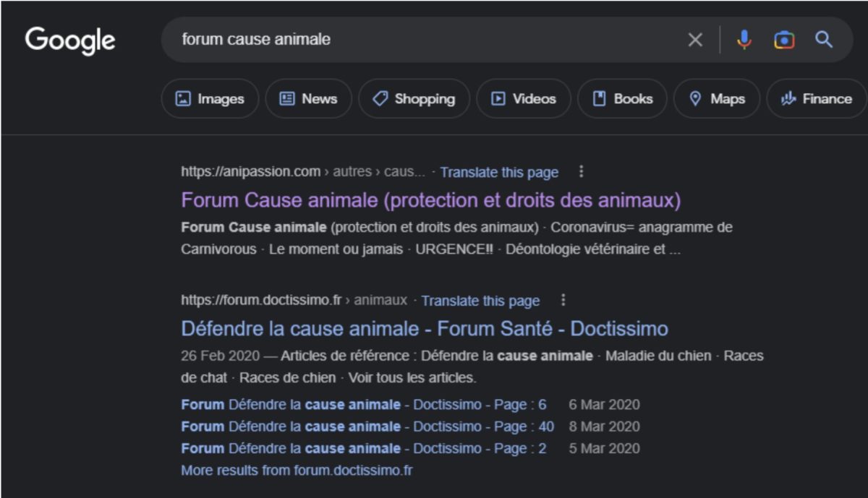Switch to the Shopping tab
Screen dimensions: 868x498
pyautogui.click(x=414, y=99)
